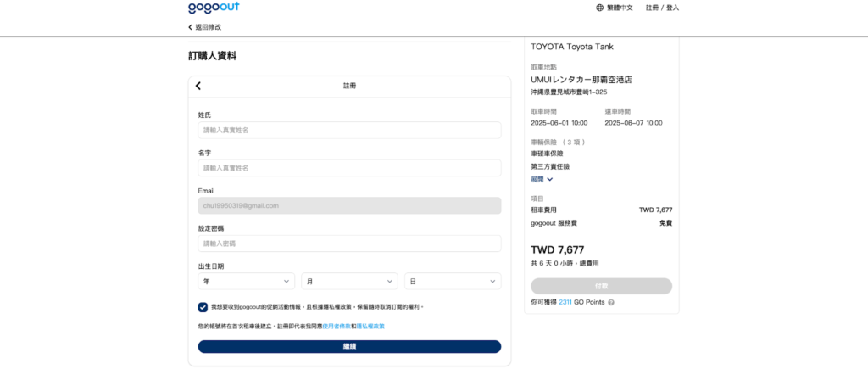Open the 使用者條款 link
Image resolution: width=868 pixels, height=386 pixels.
(337, 326)
